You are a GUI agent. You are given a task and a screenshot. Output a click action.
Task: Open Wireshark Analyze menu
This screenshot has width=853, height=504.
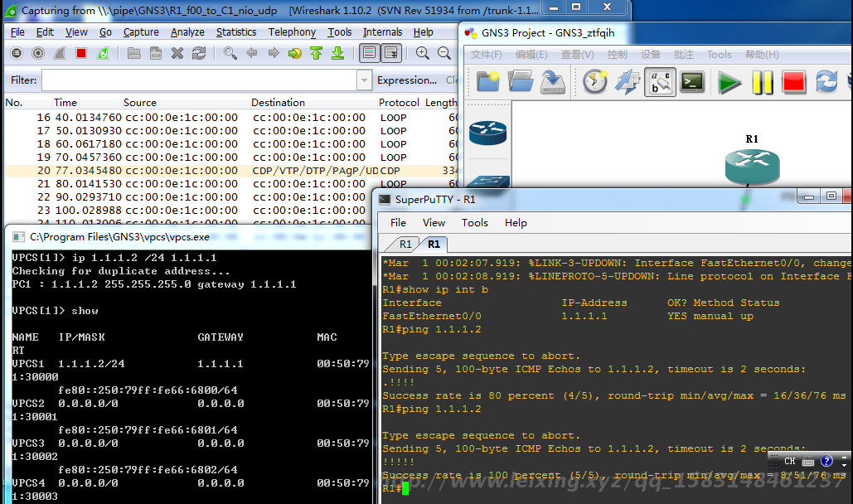click(187, 32)
